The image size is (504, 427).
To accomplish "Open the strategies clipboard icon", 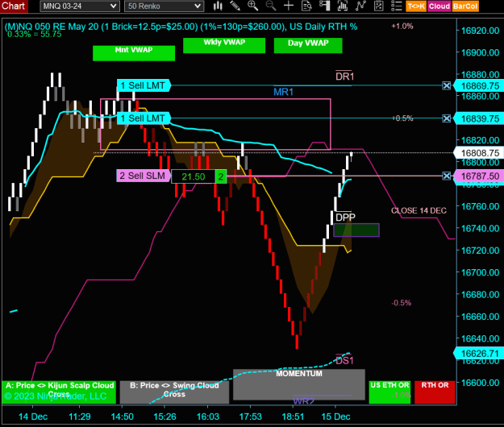I will click(x=379, y=6).
